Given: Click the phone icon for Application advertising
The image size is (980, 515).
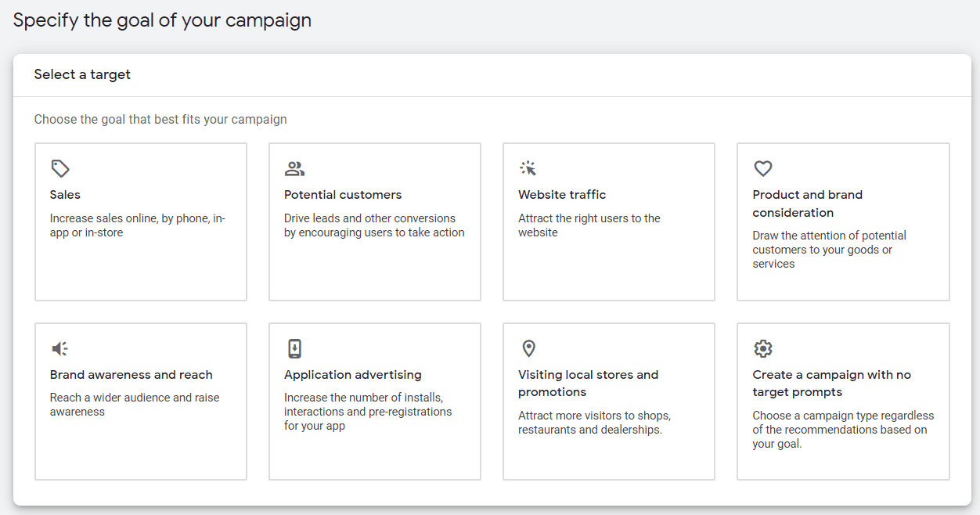Looking at the screenshot, I should [x=294, y=348].
